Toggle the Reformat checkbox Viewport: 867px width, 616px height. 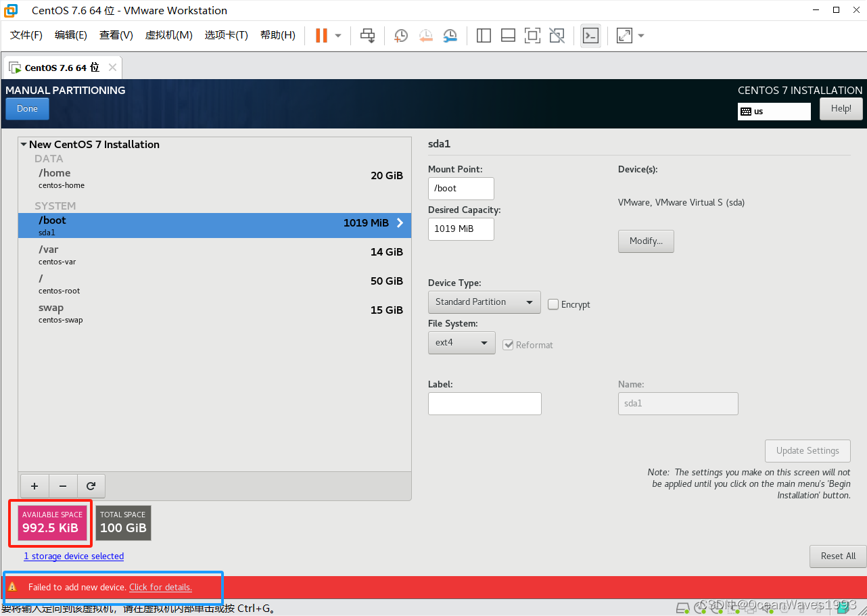point(509,345)
